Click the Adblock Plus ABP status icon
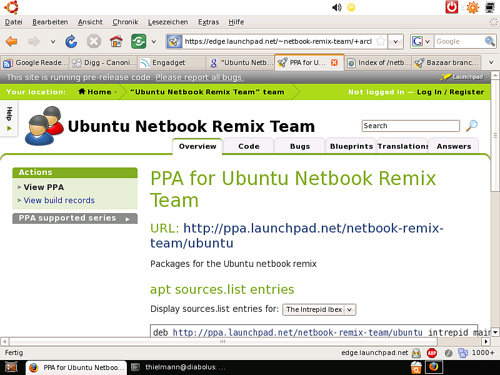This screenshot has height=375, width=500. click(x=432, y=353)
